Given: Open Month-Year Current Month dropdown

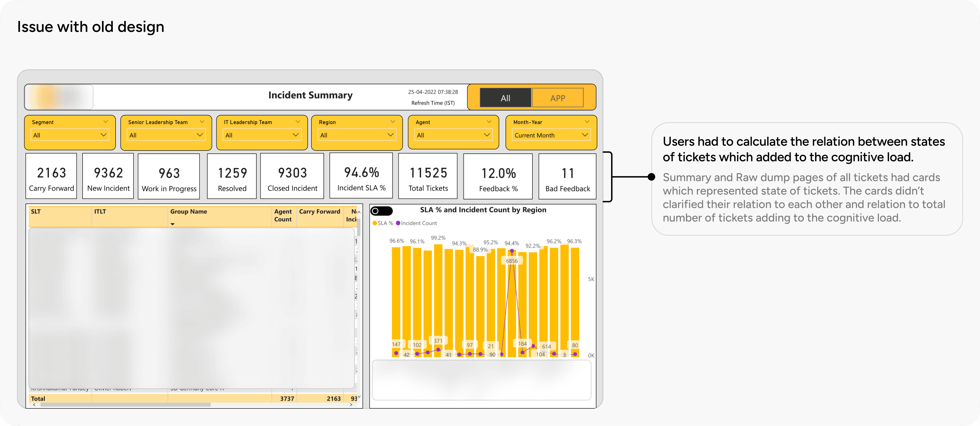Looking at the screenshot, I should tap(551, 135).
